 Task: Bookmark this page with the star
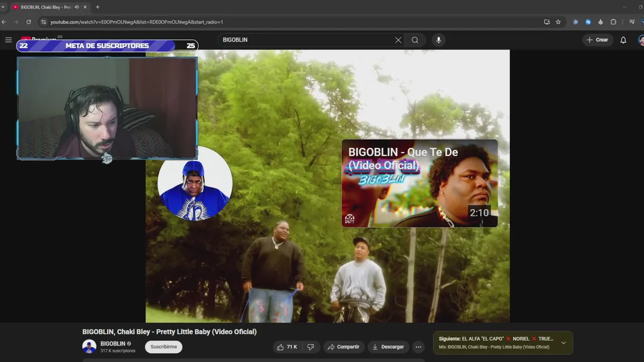(558, 22)
